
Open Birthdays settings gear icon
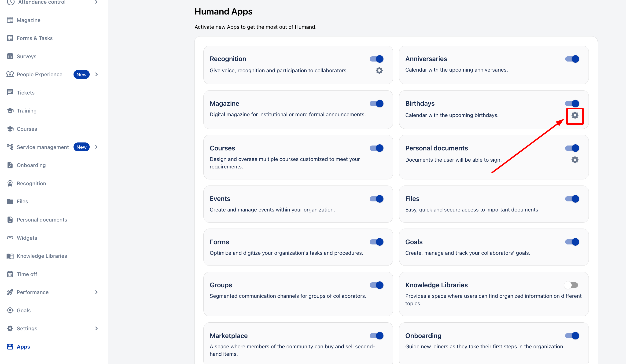click(575, 115)
